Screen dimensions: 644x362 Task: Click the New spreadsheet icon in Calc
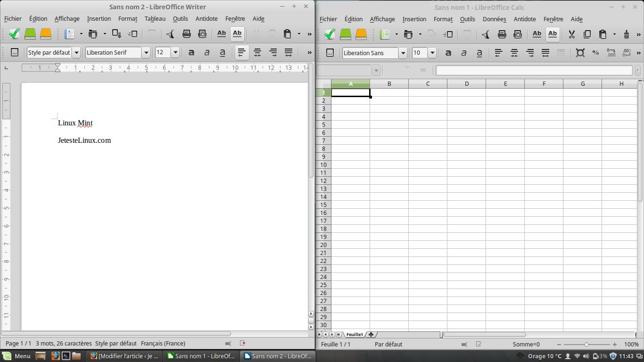point(385,34)
